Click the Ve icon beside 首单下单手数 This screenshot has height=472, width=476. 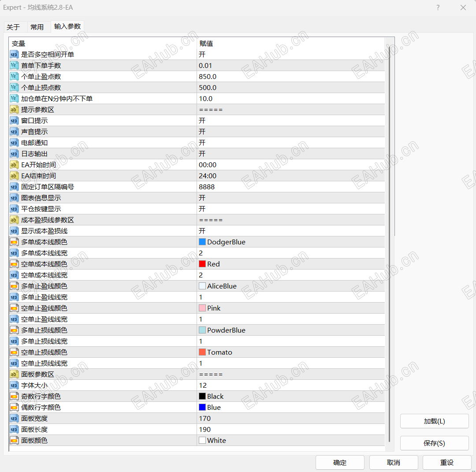(14, 65)
